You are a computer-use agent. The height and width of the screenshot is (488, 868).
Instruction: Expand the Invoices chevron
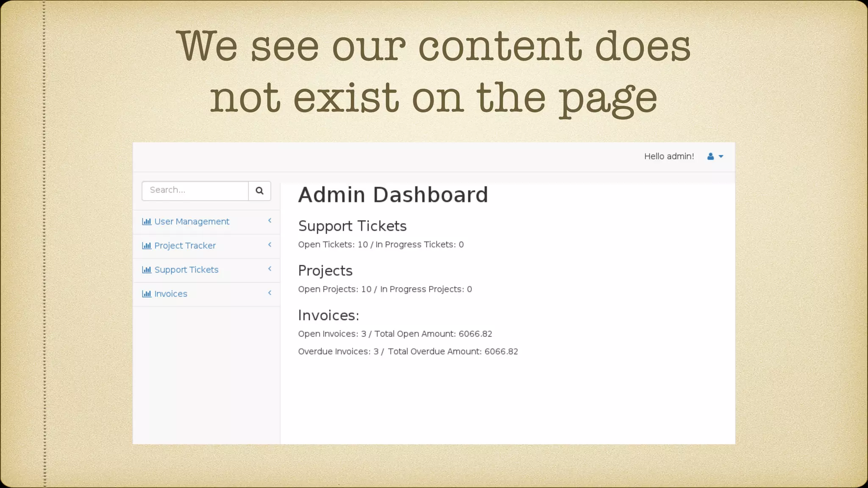[x=270, y=293]
